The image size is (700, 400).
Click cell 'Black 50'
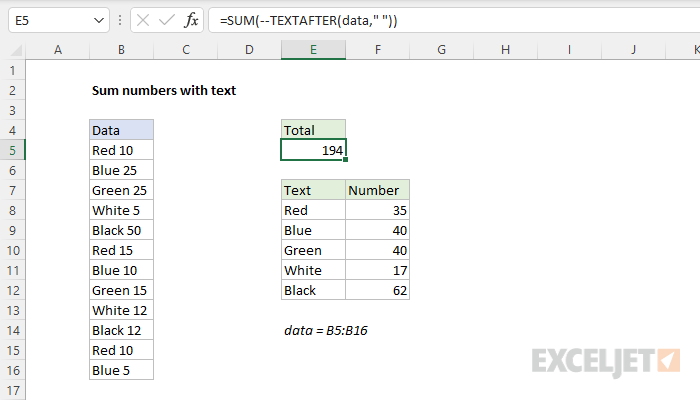click(121, 230)
